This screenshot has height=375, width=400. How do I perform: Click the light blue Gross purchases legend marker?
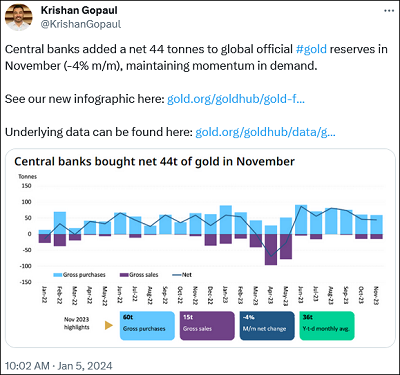(x=58, y=275)
